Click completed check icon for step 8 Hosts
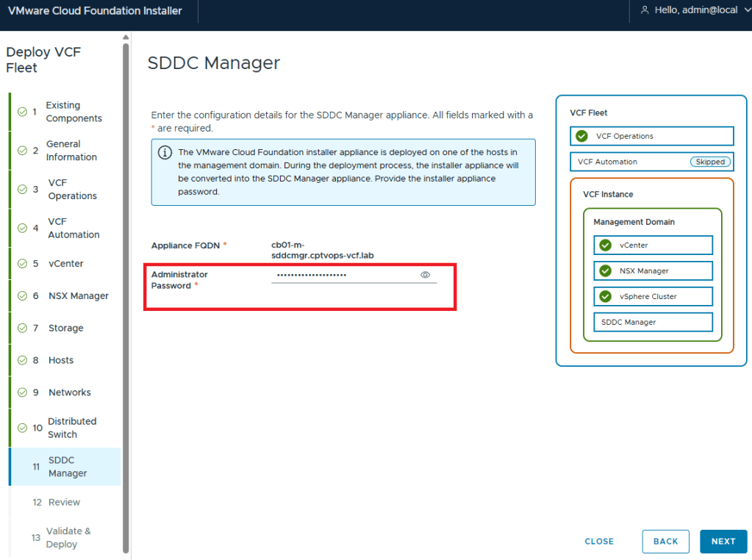The height and width of the screenshot is (560, 752). (x=23, y=361)
